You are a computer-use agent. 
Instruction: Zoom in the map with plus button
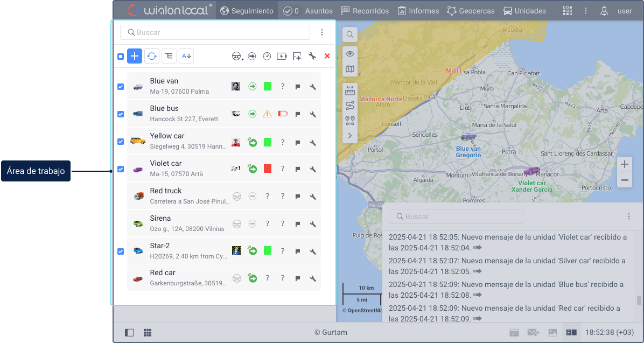tap(625, 165)
